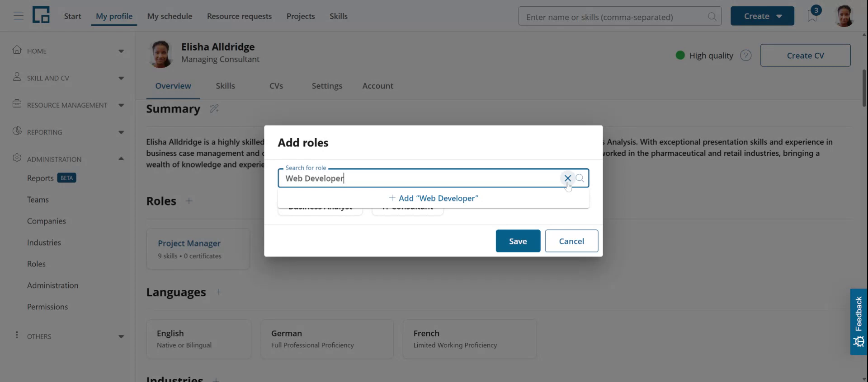Cancel the Add roles dialog
This screenshot has height=382, width=868.
571,241
